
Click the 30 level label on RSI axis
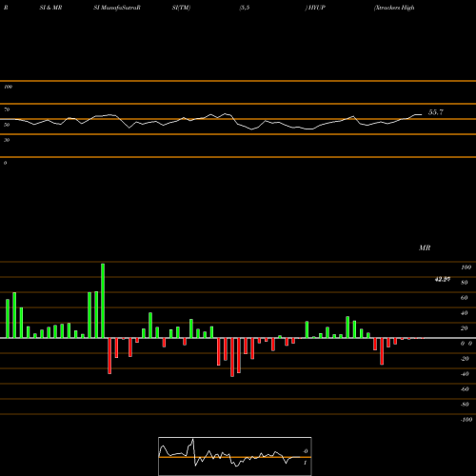7,140
